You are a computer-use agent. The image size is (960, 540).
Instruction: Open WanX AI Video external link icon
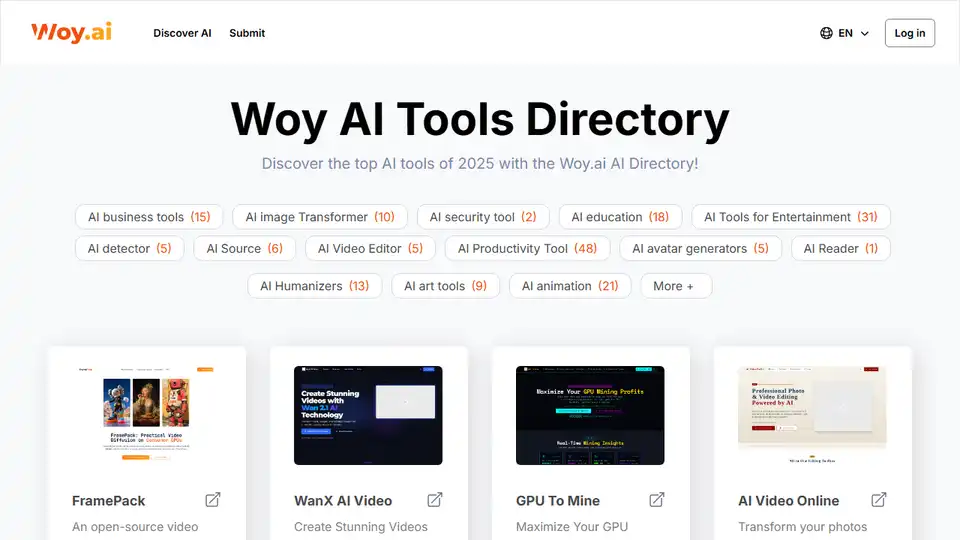coord(435,500)
